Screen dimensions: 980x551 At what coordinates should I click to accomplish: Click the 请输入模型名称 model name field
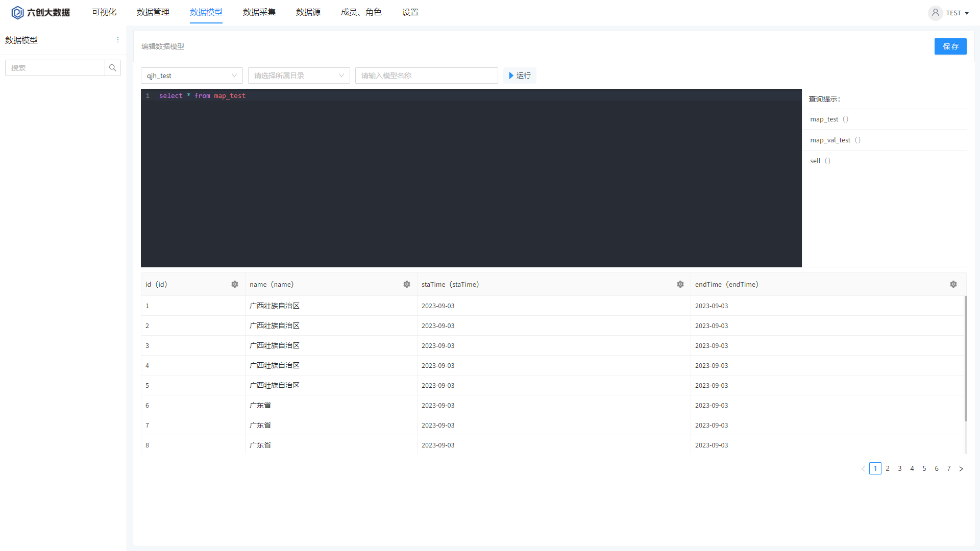pyautogui.click(x=426, y=76)
